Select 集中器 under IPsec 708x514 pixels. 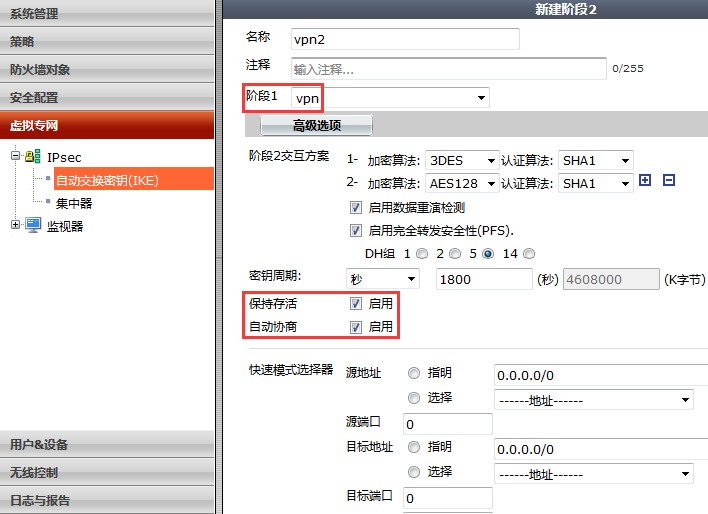click(73, 203)
